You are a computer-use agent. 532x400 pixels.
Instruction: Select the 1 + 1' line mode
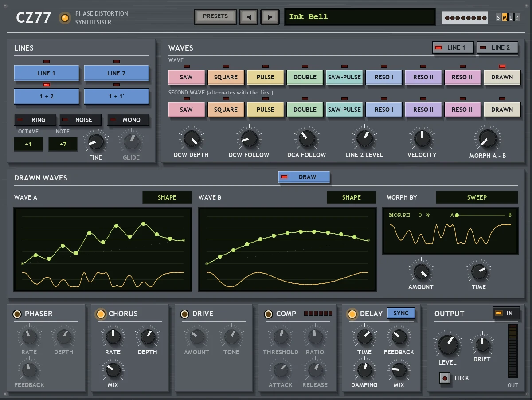(x=117, y=96)
